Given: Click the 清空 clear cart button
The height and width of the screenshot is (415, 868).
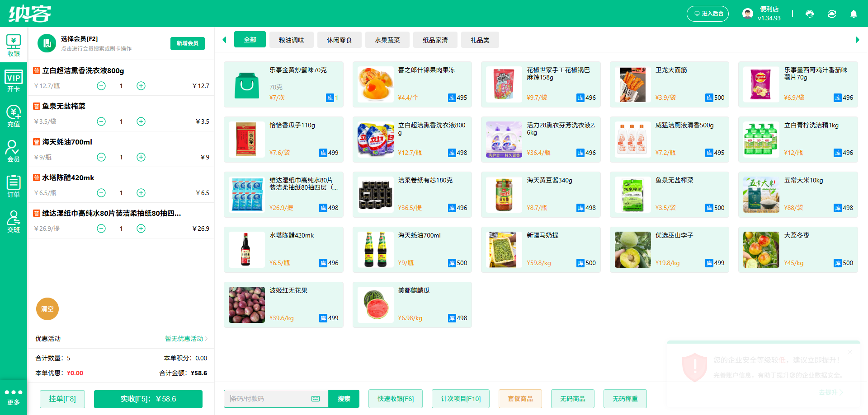Looking at the screenshot, I should coord(47,309).
